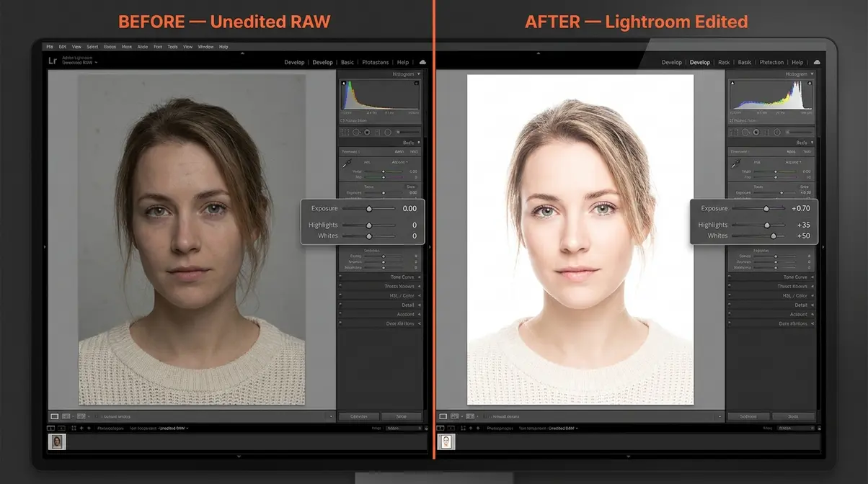
Task: Click the left bottom button under Before panels
Action: click(358, 416)
